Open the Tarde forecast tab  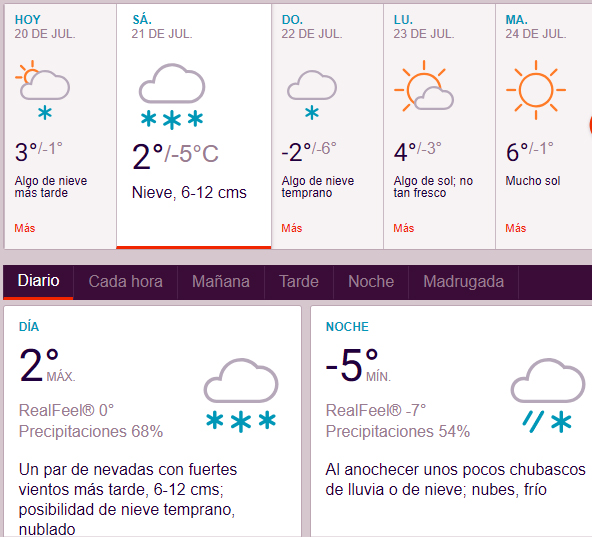pos(299,282)
